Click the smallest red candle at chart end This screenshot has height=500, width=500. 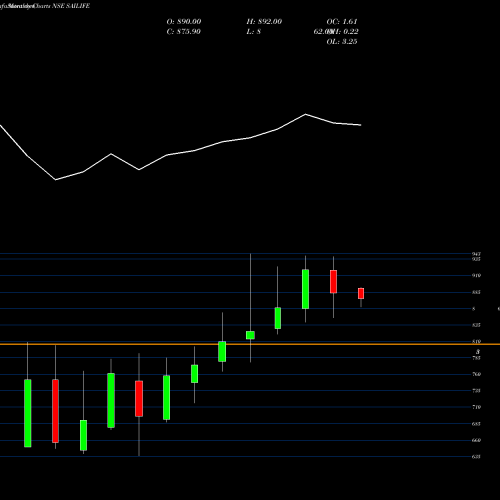point(361,293)
